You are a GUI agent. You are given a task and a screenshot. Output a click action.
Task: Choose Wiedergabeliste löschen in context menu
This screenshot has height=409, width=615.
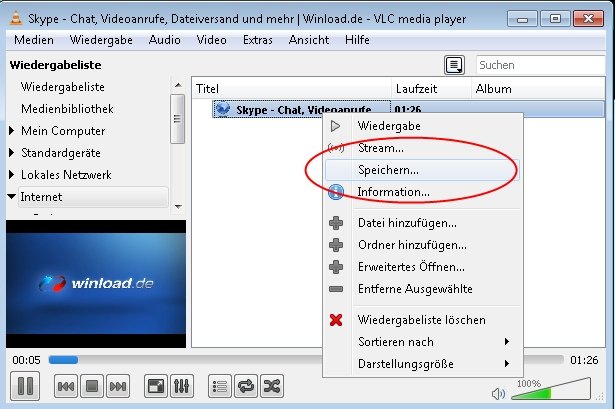coord(423,320)
